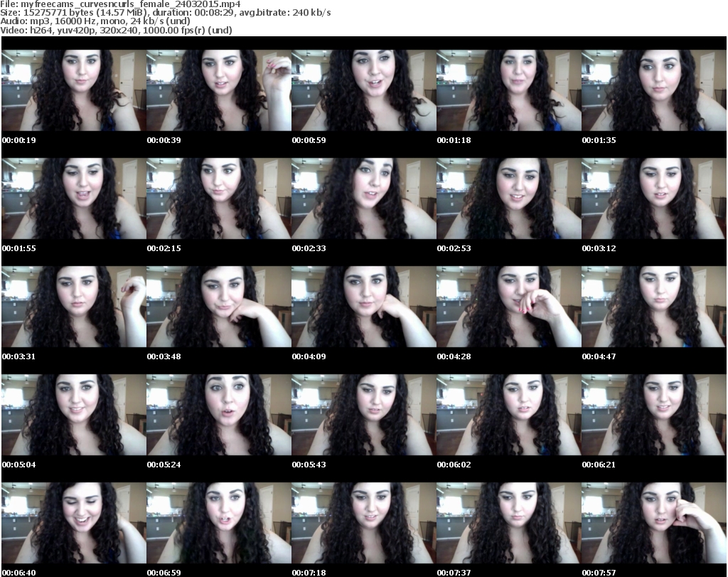Click the File name line in header

[x=120, y=4]
